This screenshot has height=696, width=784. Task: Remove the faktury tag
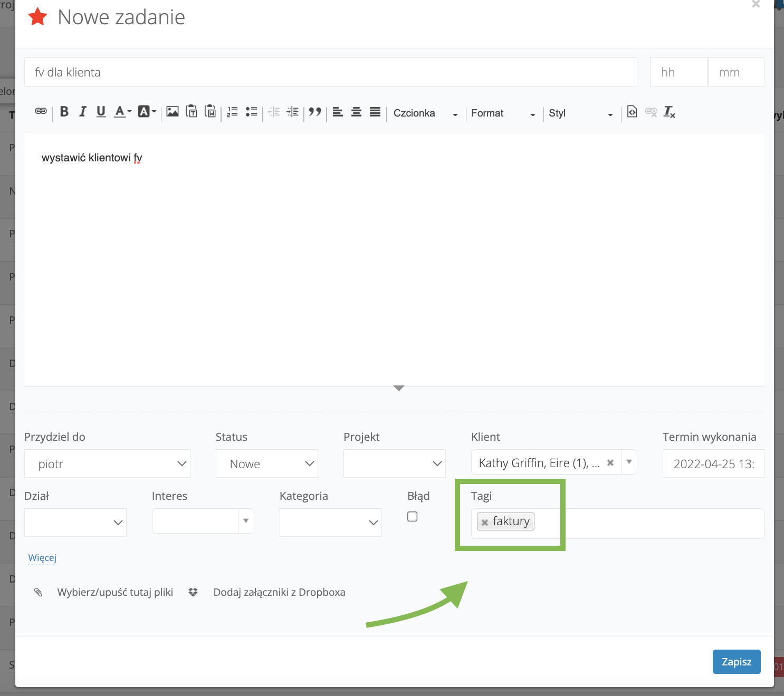tap(485, 522)
